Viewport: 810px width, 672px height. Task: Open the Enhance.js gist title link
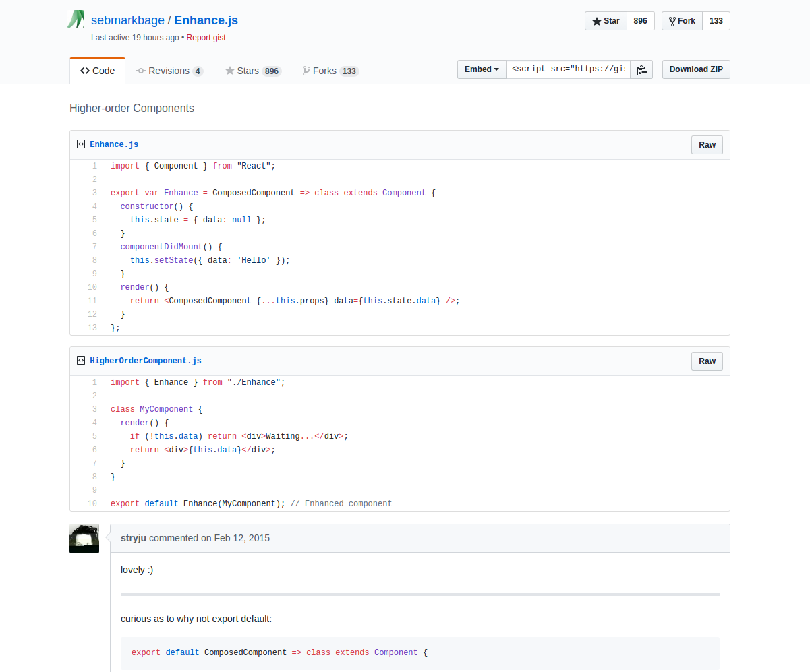(206, 20)
